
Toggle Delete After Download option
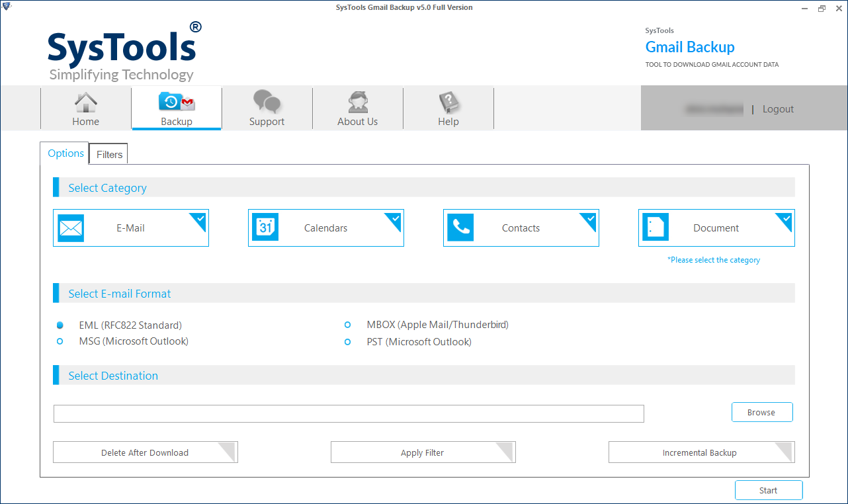click(145, 452)
